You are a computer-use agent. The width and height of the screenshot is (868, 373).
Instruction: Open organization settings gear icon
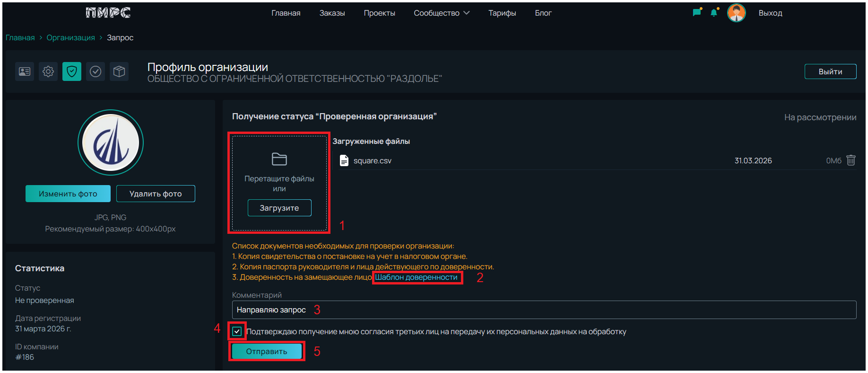click(x=48, y=71)
